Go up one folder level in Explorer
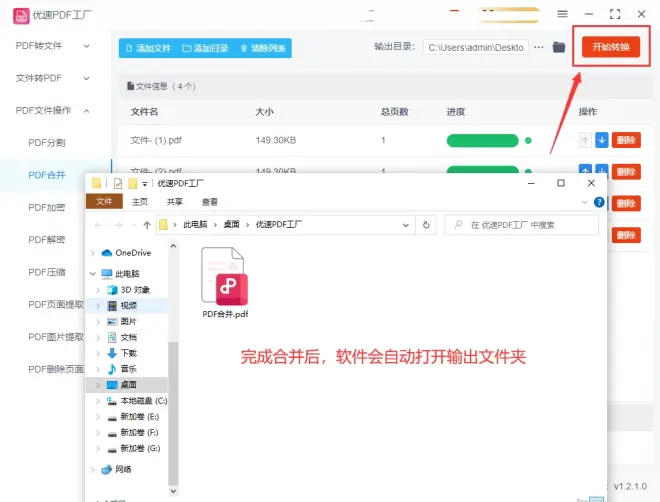Image resolution: width=660 pixels, height=502 pixels. coord(146,225)
